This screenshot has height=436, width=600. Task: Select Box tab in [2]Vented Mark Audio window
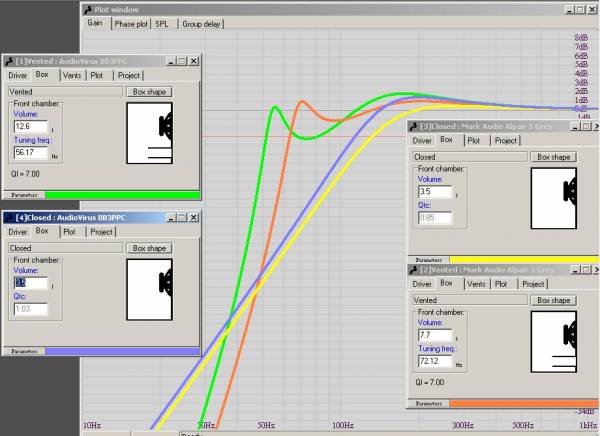[x=446, y=283]
